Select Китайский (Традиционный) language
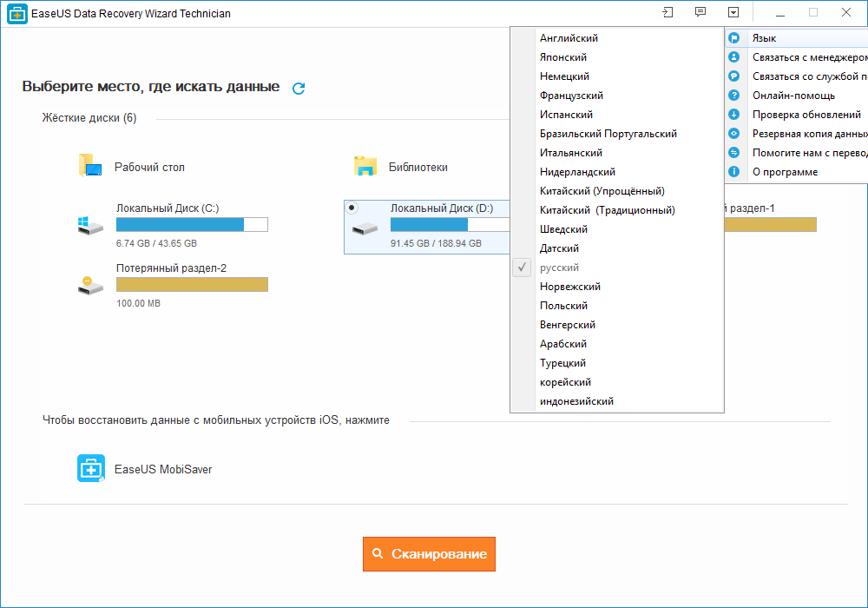868x608 pixels. (616, 210)
